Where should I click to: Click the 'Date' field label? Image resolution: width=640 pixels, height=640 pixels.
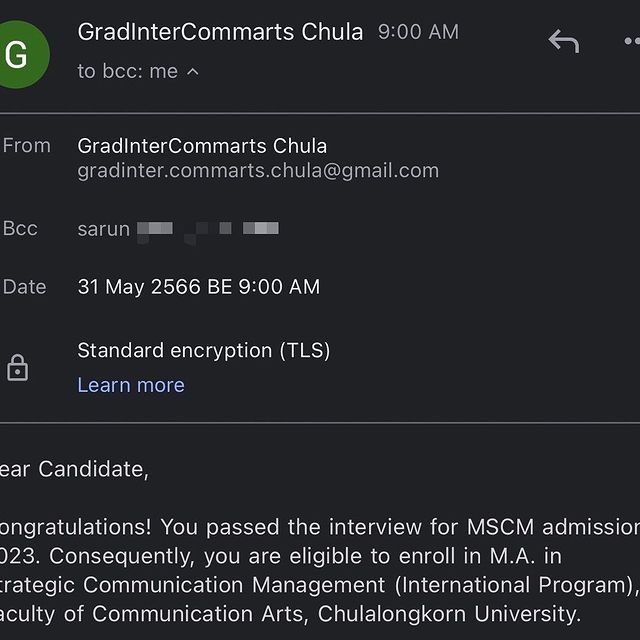click(x=24, y=287)
